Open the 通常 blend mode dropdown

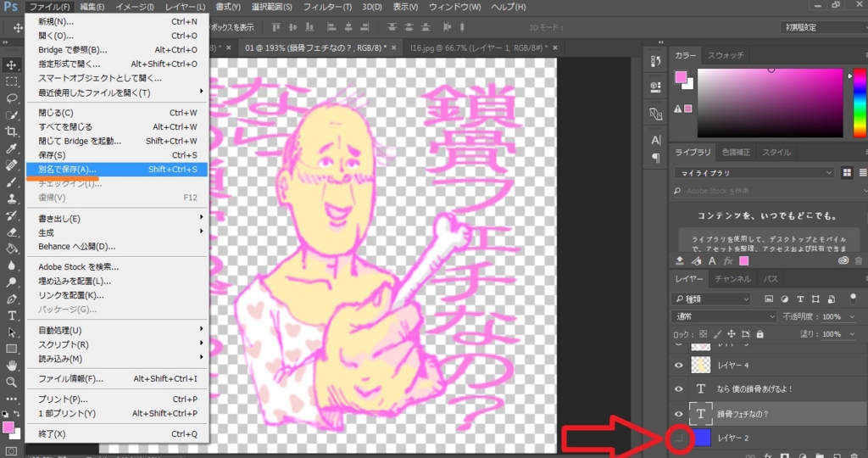tap(724, 316)
